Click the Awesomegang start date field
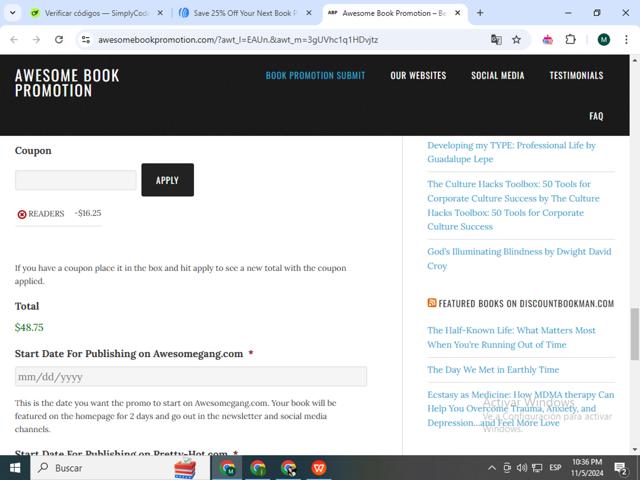640x480 pixels. click(x=191, y=376)
